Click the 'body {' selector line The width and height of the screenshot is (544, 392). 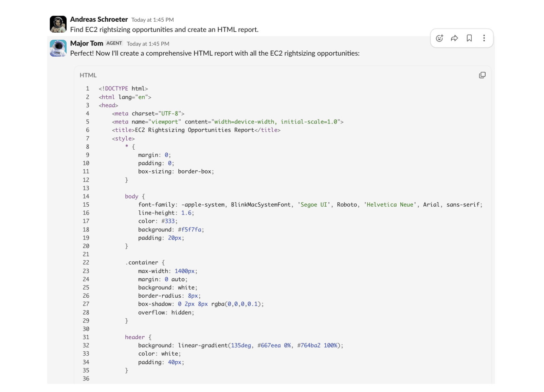click(135, 196)
